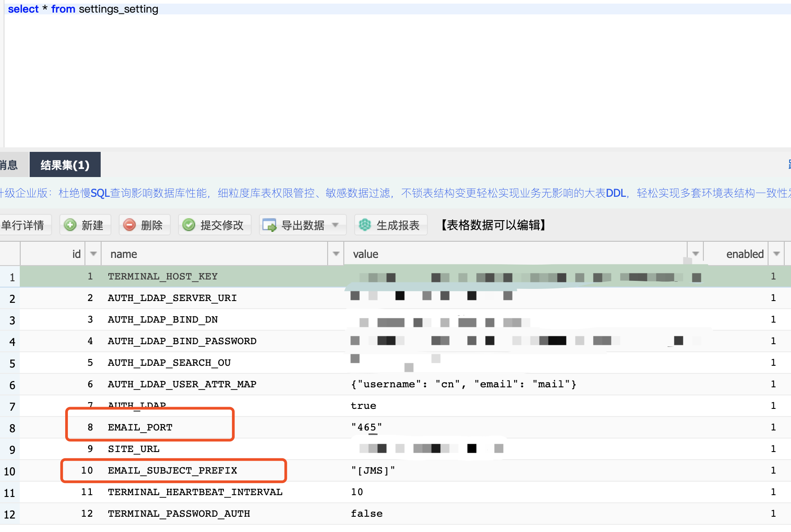
Task: Click the value cell reading true
Action: pos(363,406)
